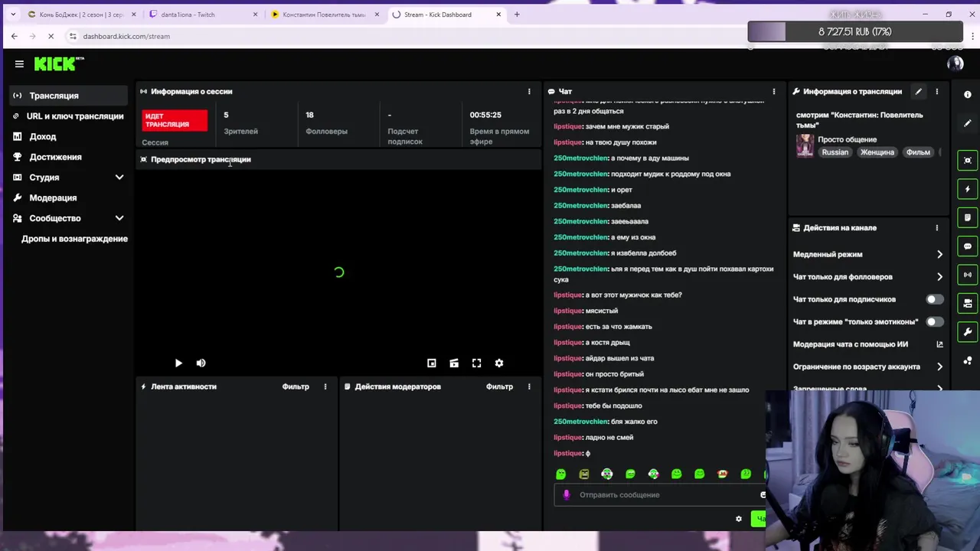Open session info three-dot menu
The height and width of the screenshot is (551, 980).
point(529,91)
